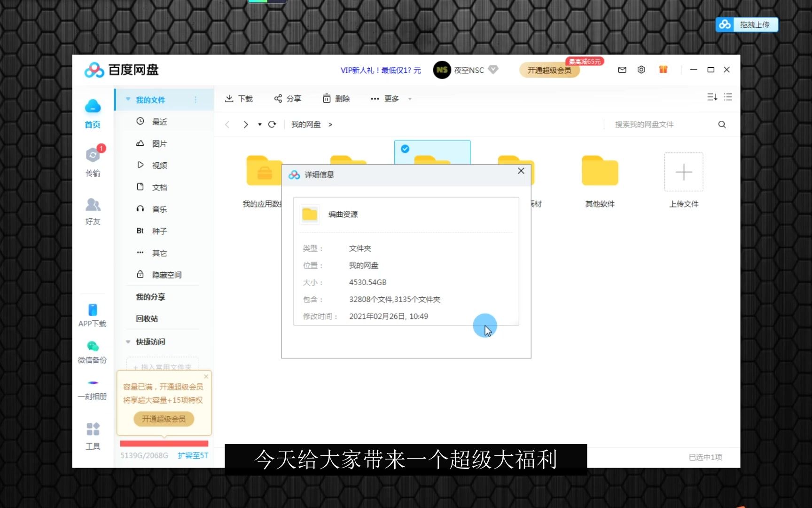Click the 4530.54GB size value
The width and height of the screenshot is (812, 508).
click(367, 282)
